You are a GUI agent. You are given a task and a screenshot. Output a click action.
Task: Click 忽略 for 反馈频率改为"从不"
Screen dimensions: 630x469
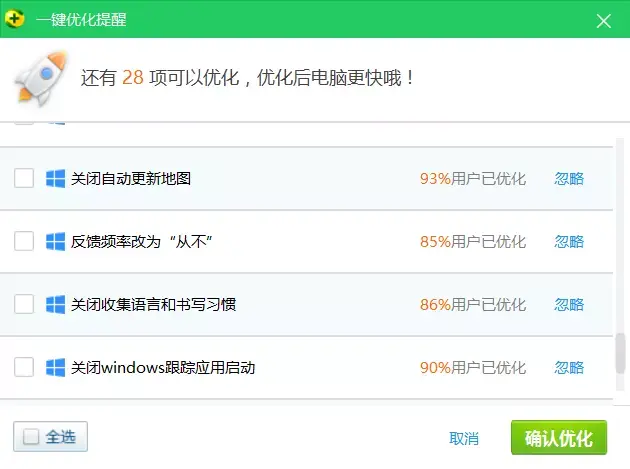[569, 242]
